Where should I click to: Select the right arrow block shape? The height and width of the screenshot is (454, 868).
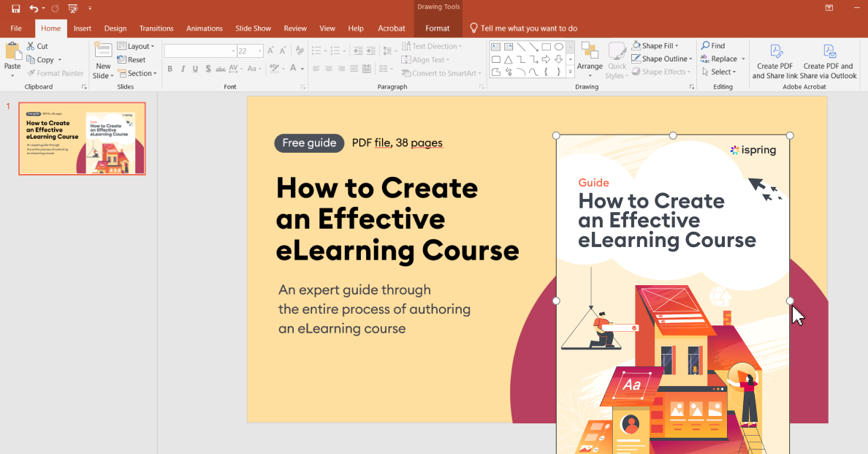547,59
